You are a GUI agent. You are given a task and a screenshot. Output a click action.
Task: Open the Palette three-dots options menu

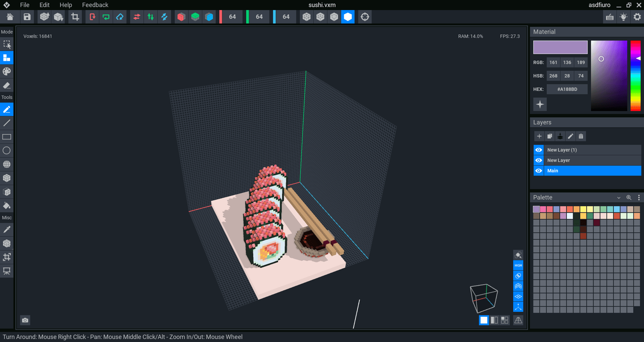pyautogui.click(x=639, y=197)
